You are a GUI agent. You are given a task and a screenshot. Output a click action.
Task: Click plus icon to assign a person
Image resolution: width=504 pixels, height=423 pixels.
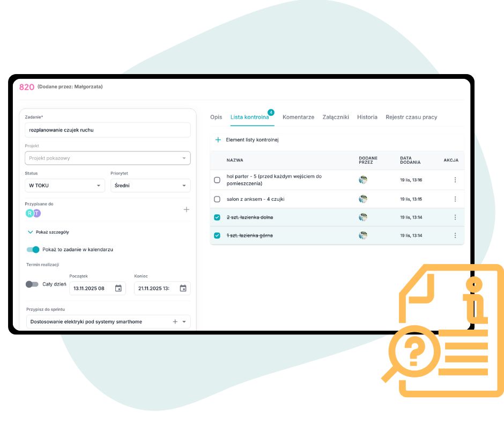coord(186,209)
